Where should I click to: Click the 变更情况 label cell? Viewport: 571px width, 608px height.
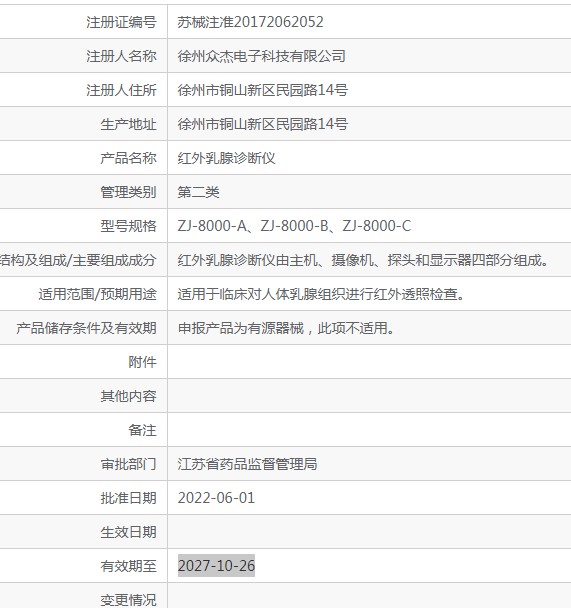point(83,596)
